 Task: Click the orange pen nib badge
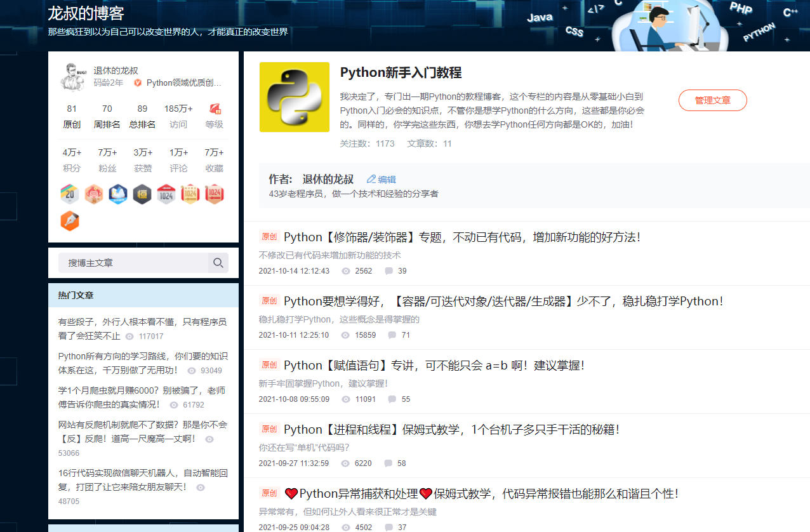click(70, 221)
